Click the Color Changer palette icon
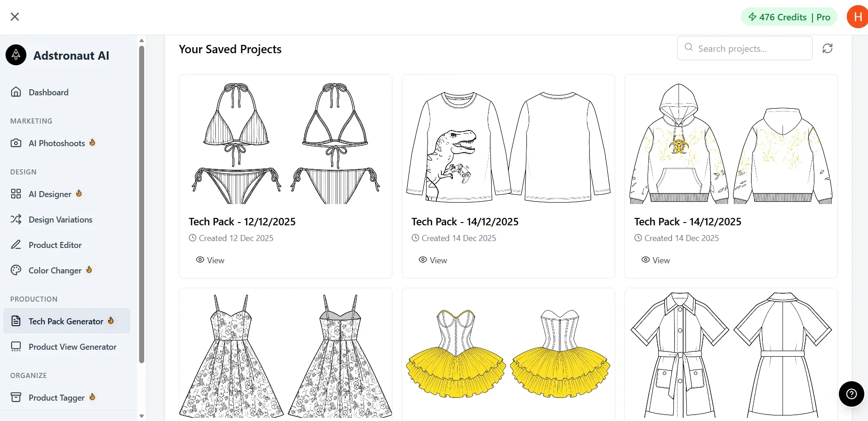 click(x=16, y=270)
